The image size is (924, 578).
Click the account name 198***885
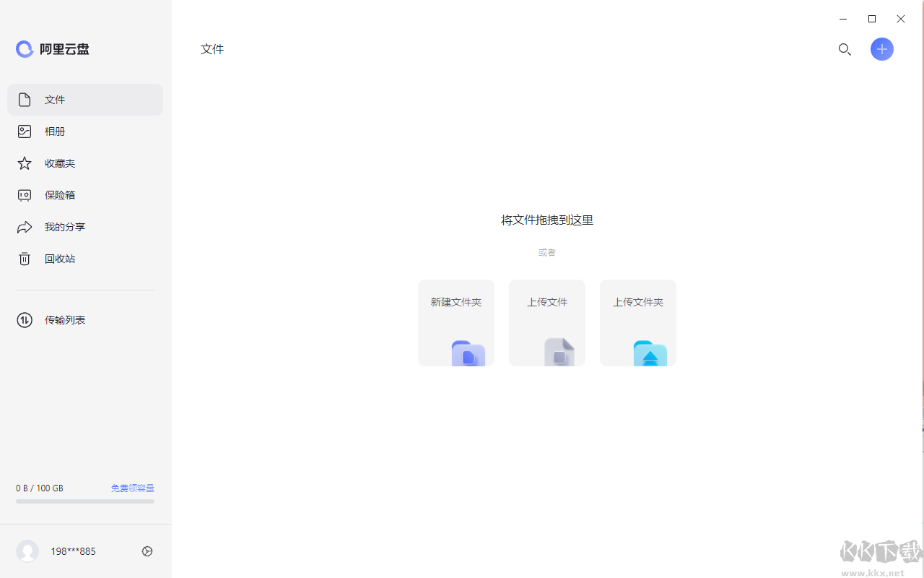(x=73, y=551)
